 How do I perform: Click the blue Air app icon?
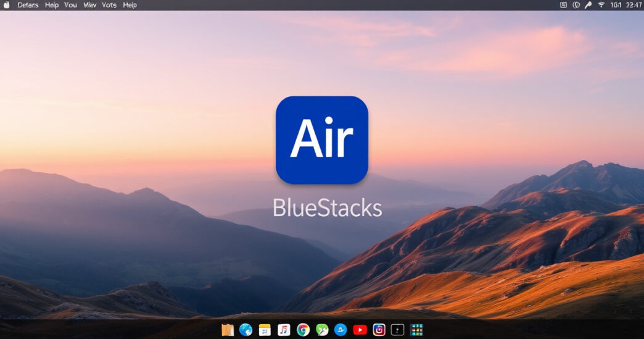[322, 140]
